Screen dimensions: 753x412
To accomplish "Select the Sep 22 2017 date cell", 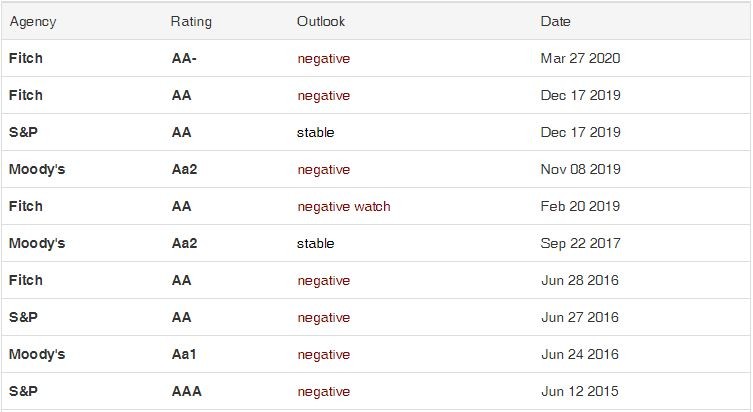I will (580, 243).
